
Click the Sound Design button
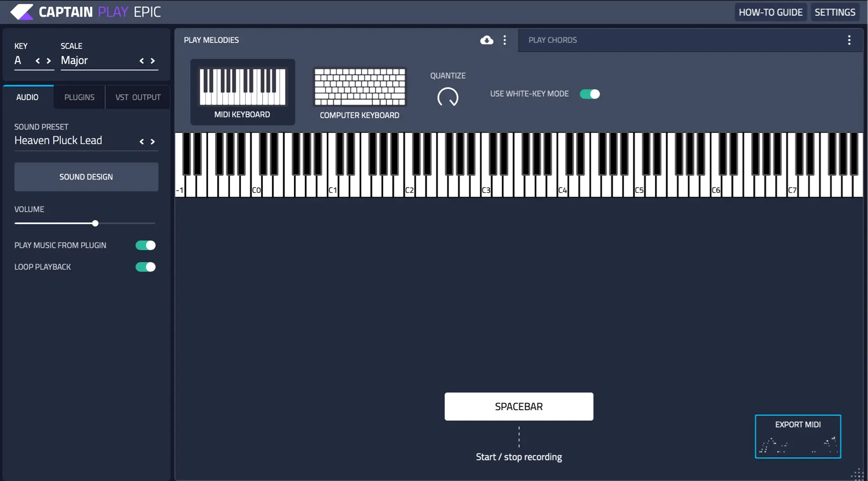pos(86,177)
